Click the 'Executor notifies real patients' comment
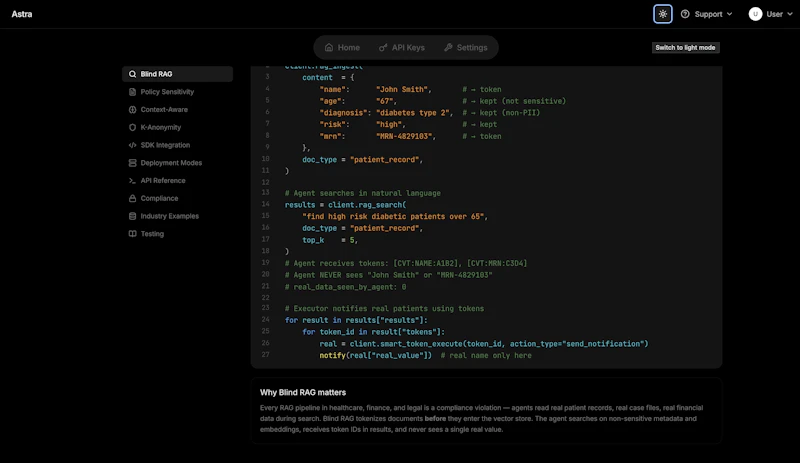800x463 pixels. coord(384,309)
